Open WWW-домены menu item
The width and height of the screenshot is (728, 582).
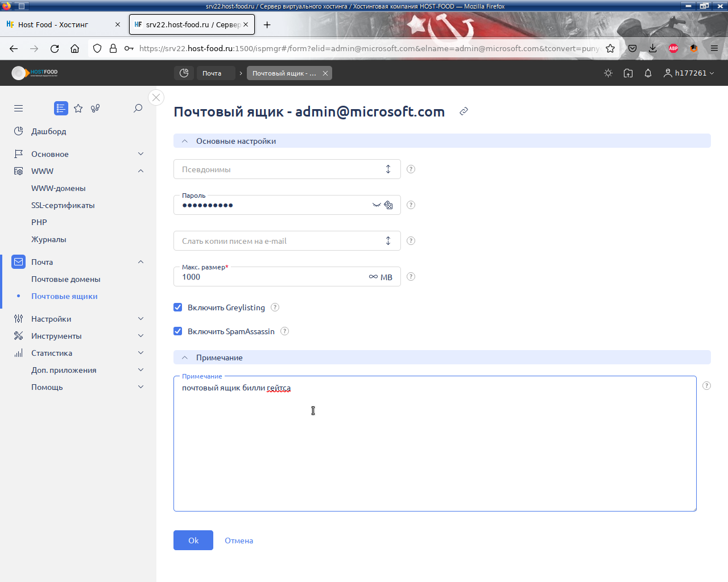coord(59,188)
